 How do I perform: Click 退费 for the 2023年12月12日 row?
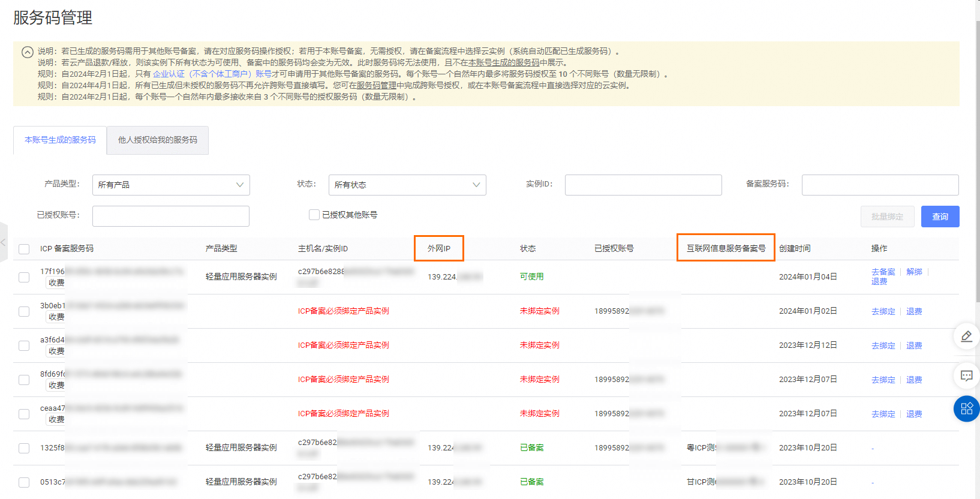pos(914,345)
